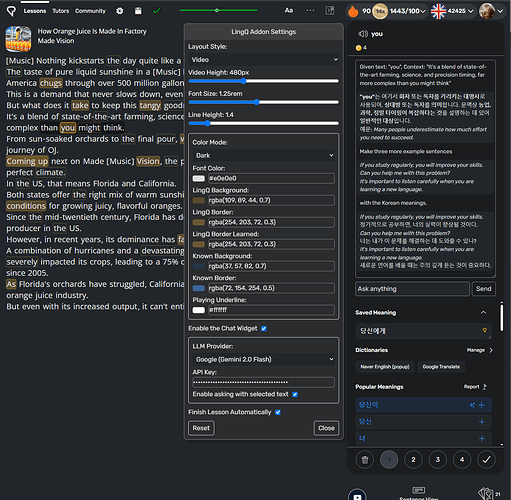
Task: Click the Known Border color swatch
Action: 199,288
